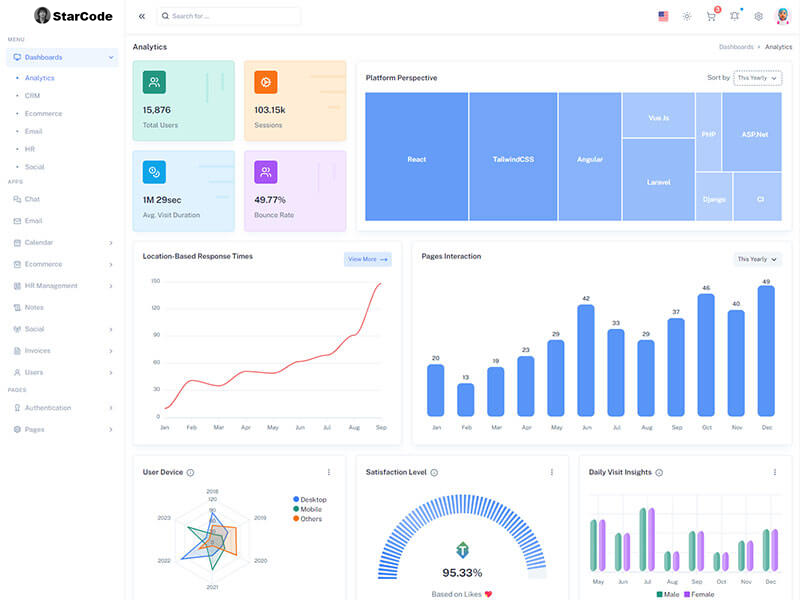
Task: Click Dashboards breadcrumb link
Action: (736, 47)
